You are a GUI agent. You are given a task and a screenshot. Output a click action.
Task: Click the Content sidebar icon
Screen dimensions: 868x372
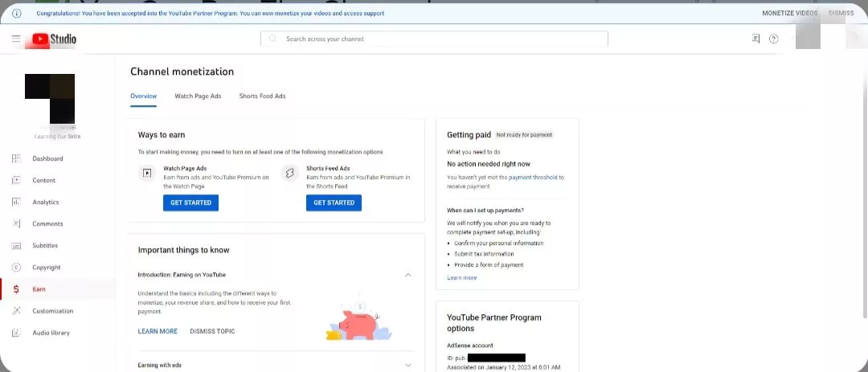[16, 180]
